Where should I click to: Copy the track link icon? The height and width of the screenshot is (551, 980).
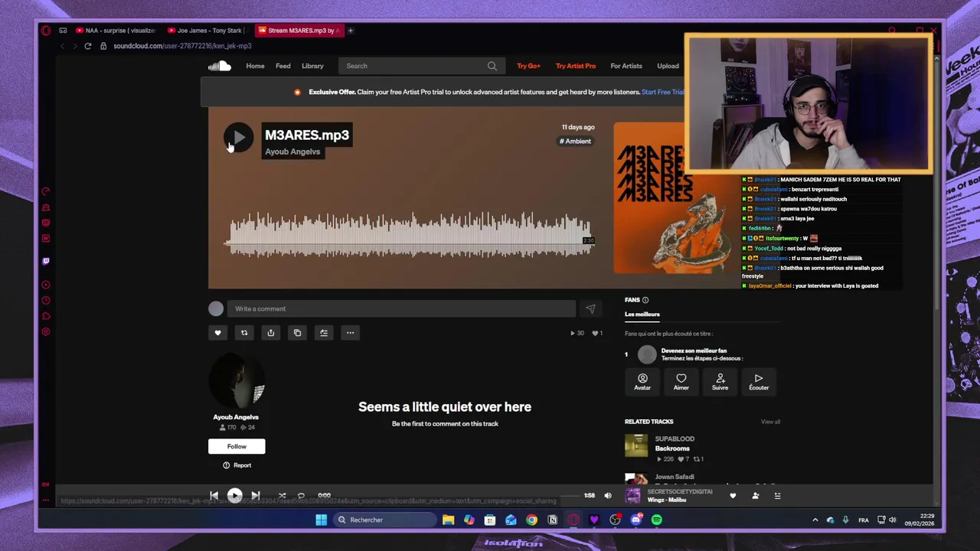click(x=298, y=333)
